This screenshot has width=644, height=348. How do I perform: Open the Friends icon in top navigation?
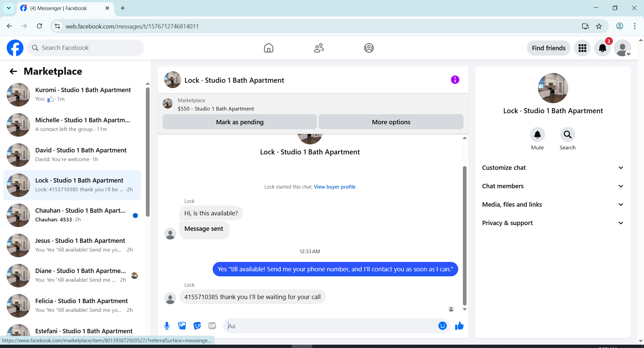[x=319, y=48]
